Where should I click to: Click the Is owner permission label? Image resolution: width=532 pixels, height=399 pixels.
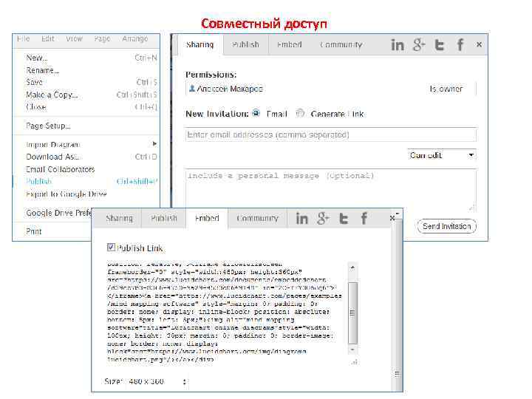446,89
